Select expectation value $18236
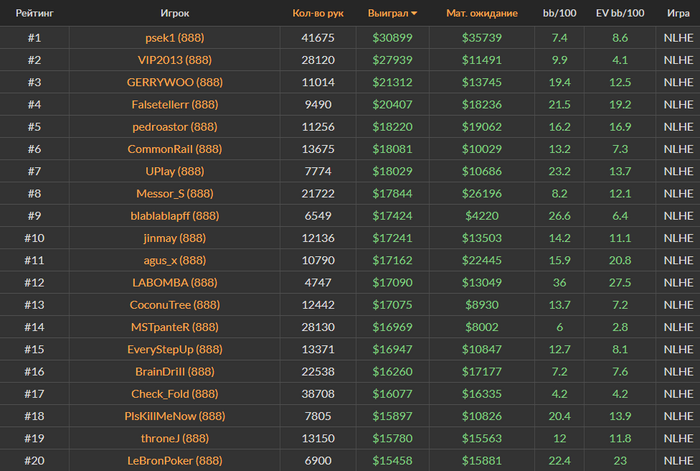Image resolution: width=700 pixels, height=471 pixels. pyautogui.click(x=482, y=104)
